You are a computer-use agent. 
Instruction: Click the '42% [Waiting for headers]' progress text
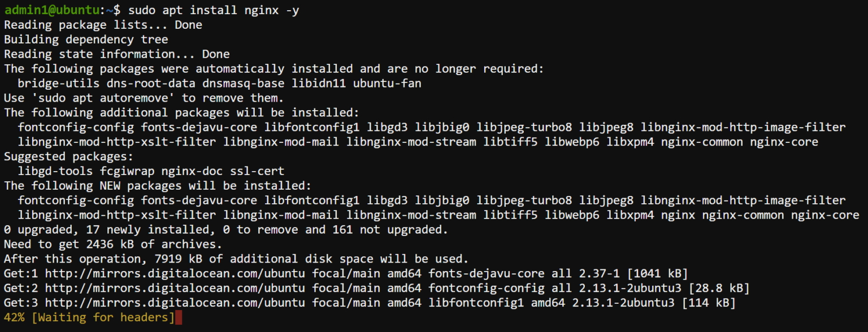89,318
